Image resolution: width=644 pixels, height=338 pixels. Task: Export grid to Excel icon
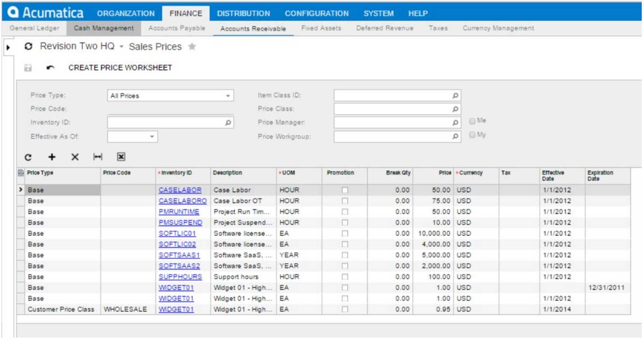[x=121, y=157]
